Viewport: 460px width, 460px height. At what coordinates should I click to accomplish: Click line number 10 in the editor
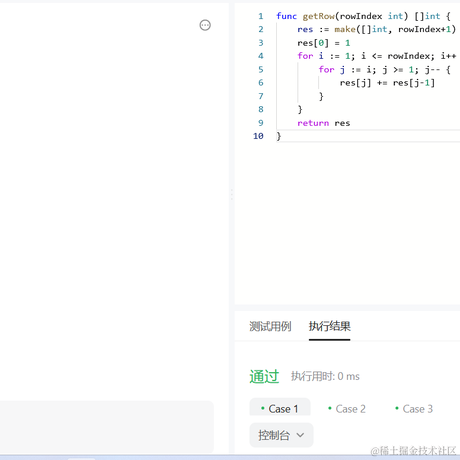(258, 136)
